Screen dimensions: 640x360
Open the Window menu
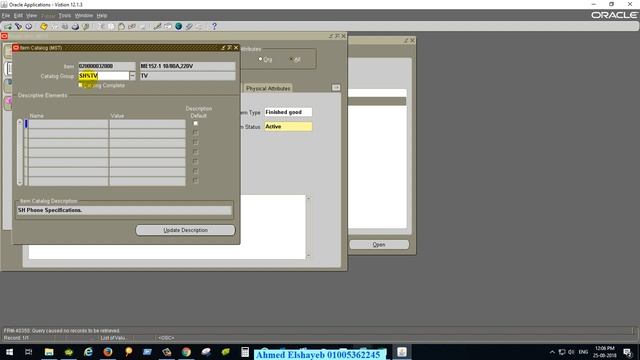(84, 16)
